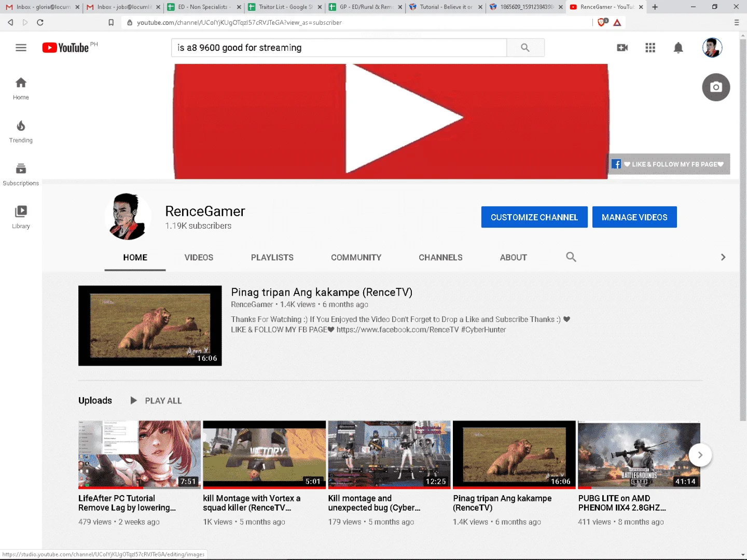Open Subscriptions in the sidebar
747x560 pixels.
point(21,175)
